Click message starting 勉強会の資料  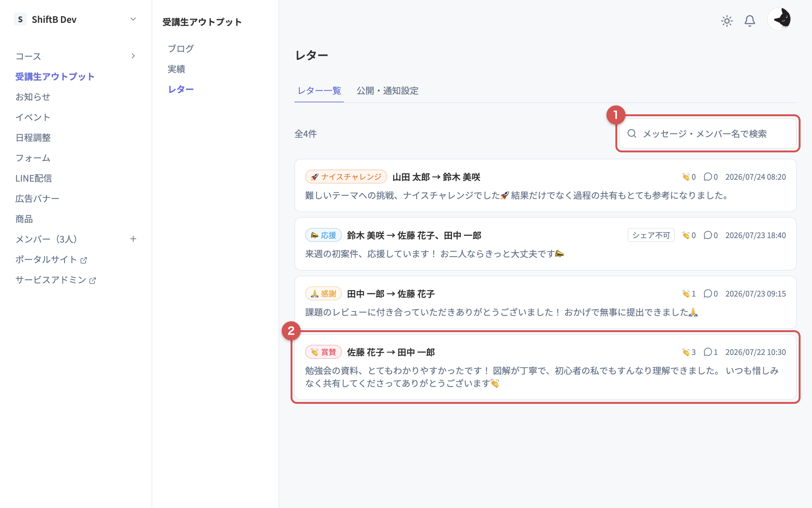(x=542, y=377)
